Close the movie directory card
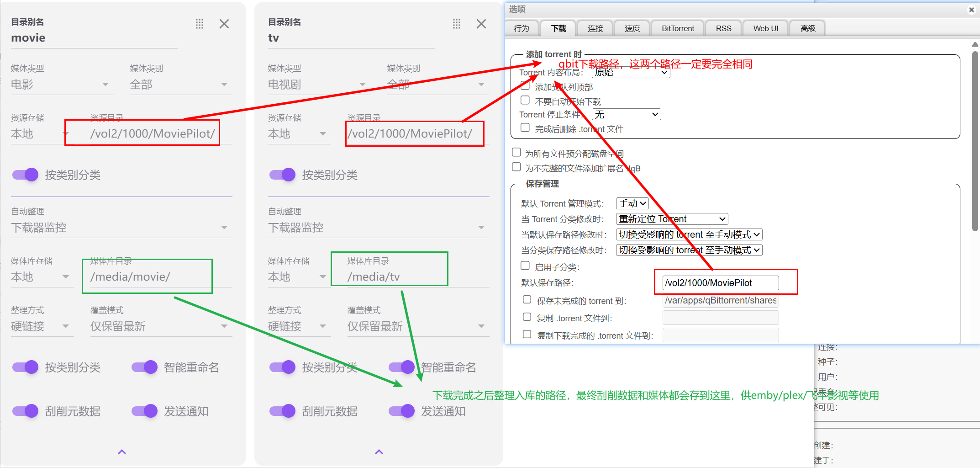Image resolution: width=980 pixels, height=468 pixels. pyautogui.click(x=224, y=24)
